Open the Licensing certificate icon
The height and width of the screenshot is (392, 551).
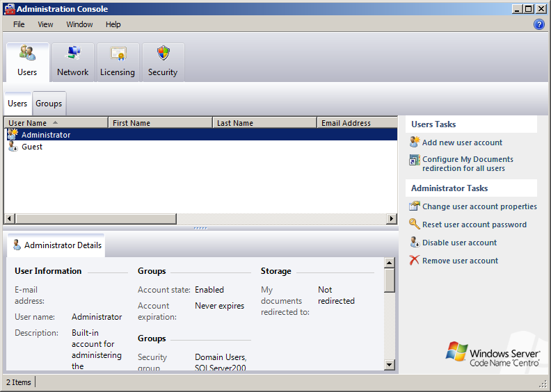click(118, 54)
